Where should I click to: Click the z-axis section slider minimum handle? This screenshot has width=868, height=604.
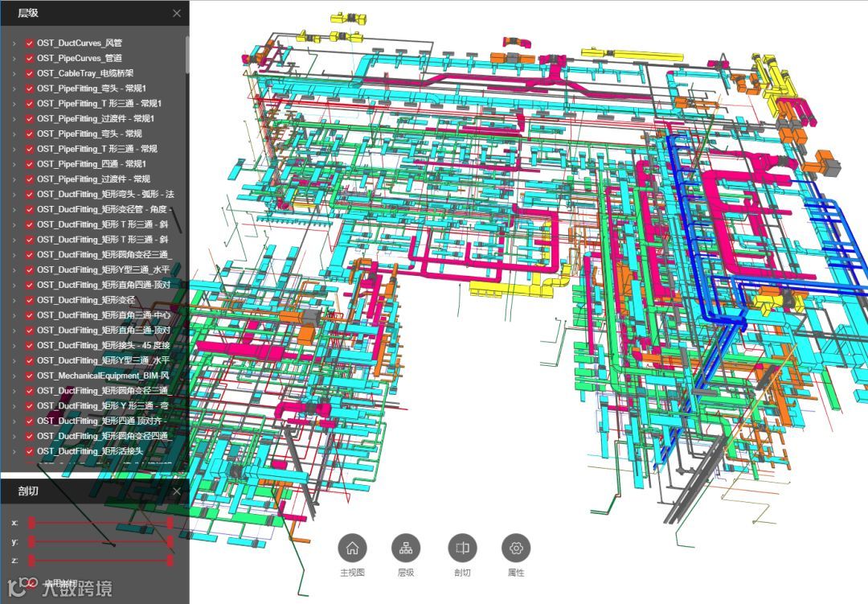click(x=32, y=561)
